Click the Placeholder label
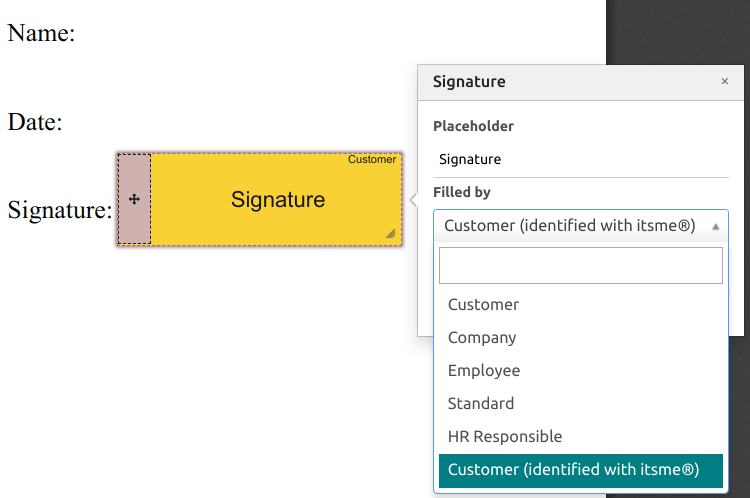Image resolution: width=750 pixels, height=498 pixels. tap(473, 127)
